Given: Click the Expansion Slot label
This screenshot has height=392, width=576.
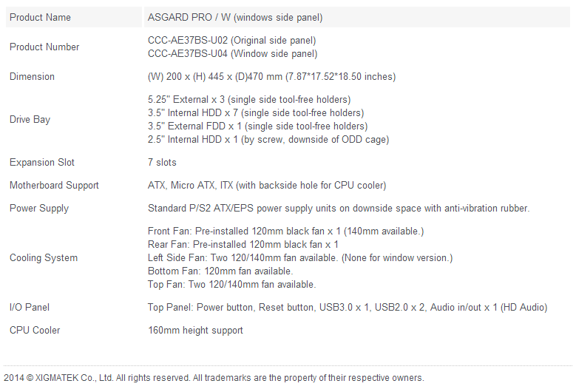Looking at the screenshot, I should [x=42, y=162].
